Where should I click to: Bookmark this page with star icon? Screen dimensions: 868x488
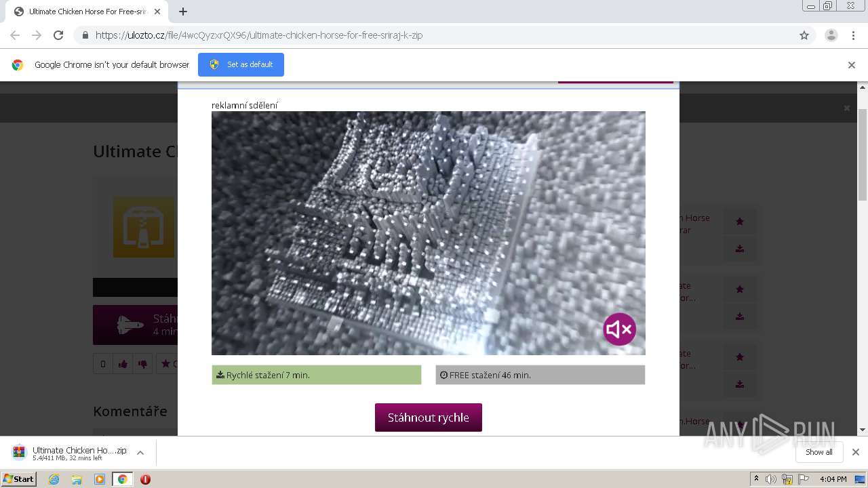(804, 35)
